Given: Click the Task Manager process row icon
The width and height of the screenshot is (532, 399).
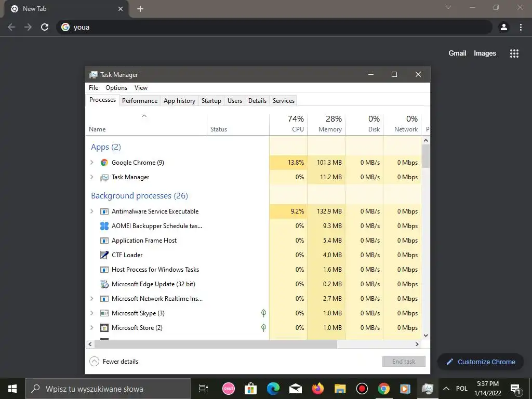Looking at the screenshot, I should click(104, 177).
